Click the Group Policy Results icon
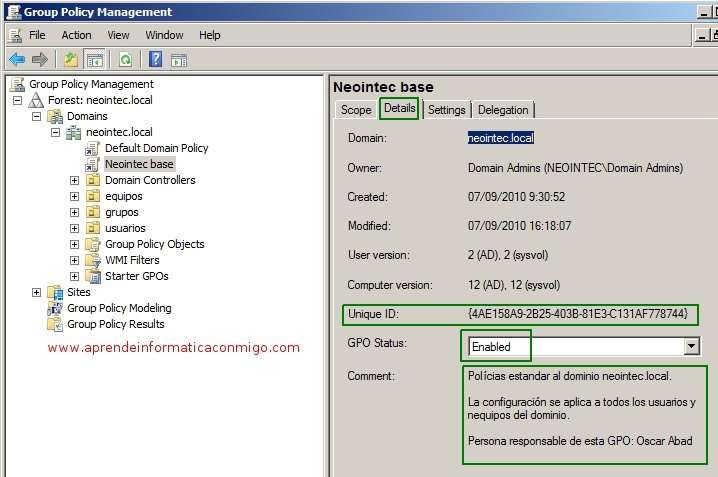The image size is (718, 477). pyautogui.click(x=55, y=324)
